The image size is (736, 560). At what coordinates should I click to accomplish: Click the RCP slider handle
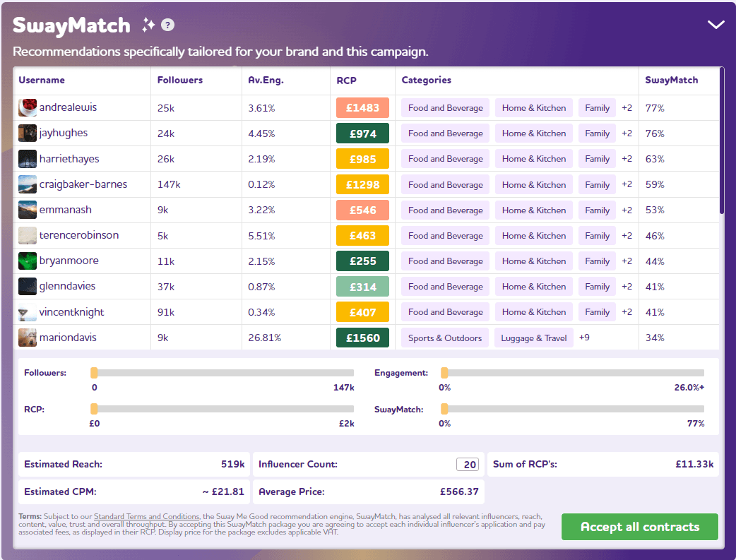94,409
